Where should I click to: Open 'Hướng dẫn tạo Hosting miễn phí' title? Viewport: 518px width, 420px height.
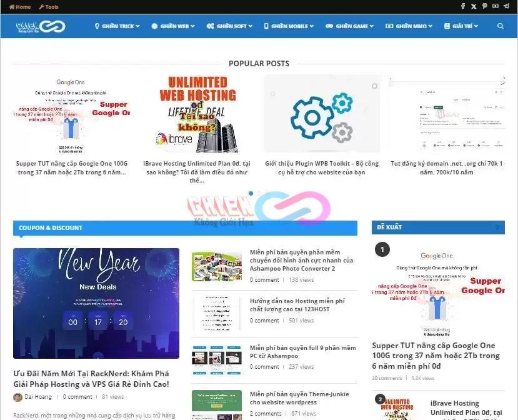coord(297,305)
